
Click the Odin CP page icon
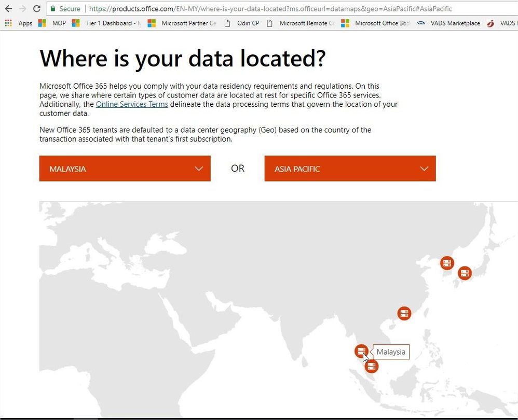[227, 23]
